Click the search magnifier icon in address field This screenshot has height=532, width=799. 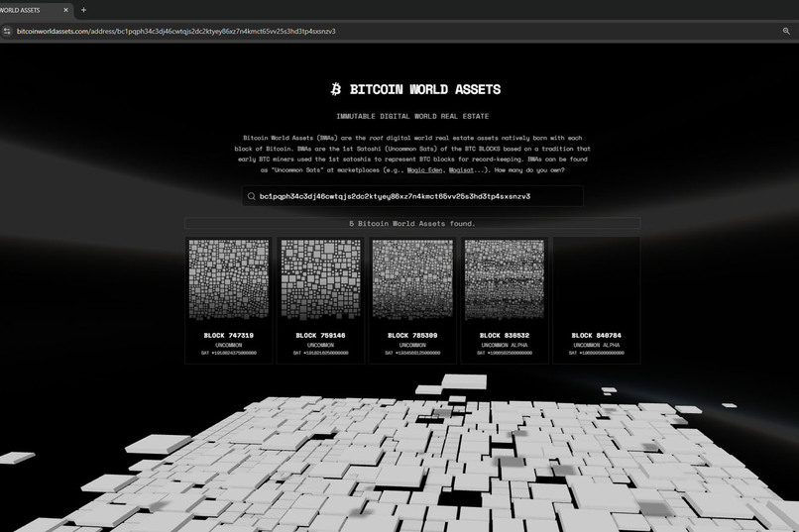251,196
